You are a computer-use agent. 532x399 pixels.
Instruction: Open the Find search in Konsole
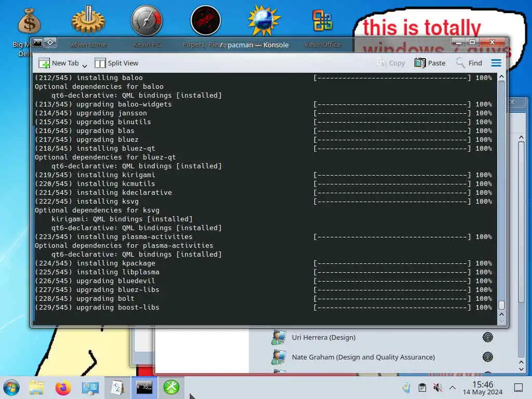pyautogui.click(x=469, y=63)
